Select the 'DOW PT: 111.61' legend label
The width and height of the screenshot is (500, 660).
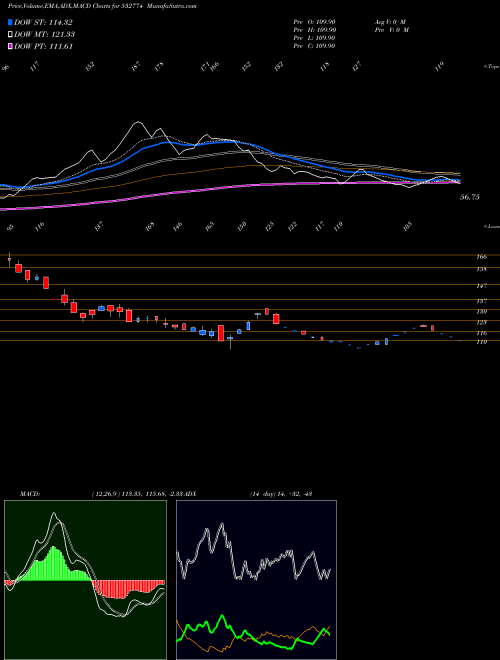click(43, 46)
